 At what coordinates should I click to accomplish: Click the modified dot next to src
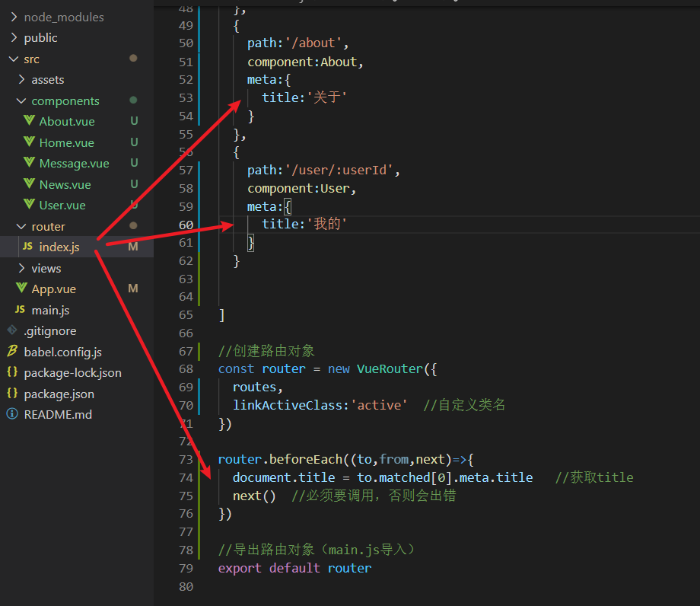(134, 59)
